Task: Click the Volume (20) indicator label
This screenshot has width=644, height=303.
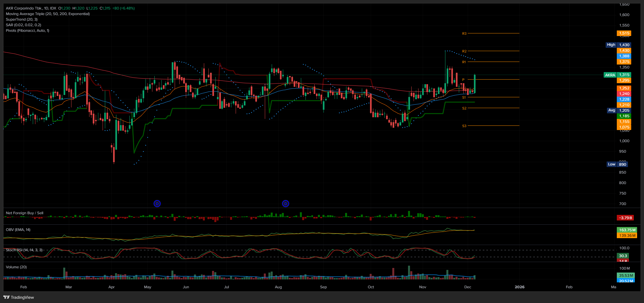Action: click(16, 267)
